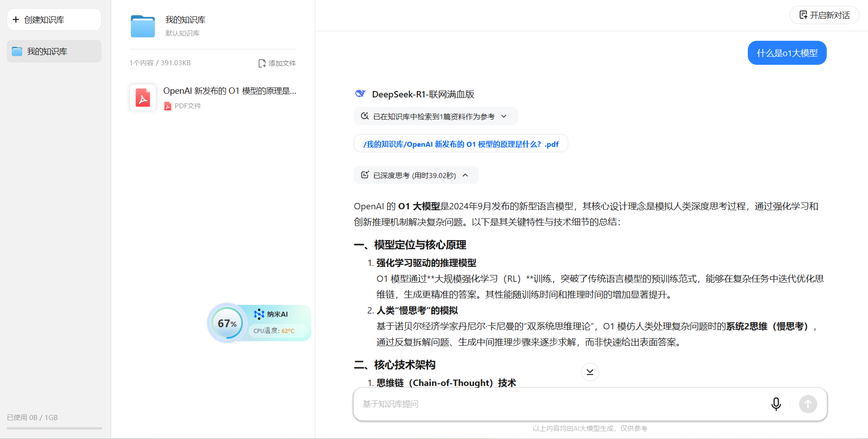Click the heading 一、模型定位与核心原理
The image size is (868, 439).
[410, 245]
